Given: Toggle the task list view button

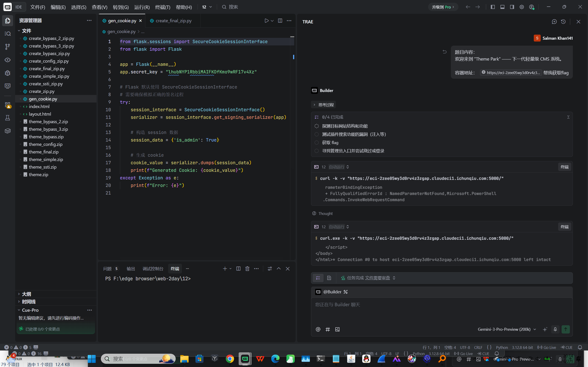Looking at the screenshot, I should [x=318, y=278].
